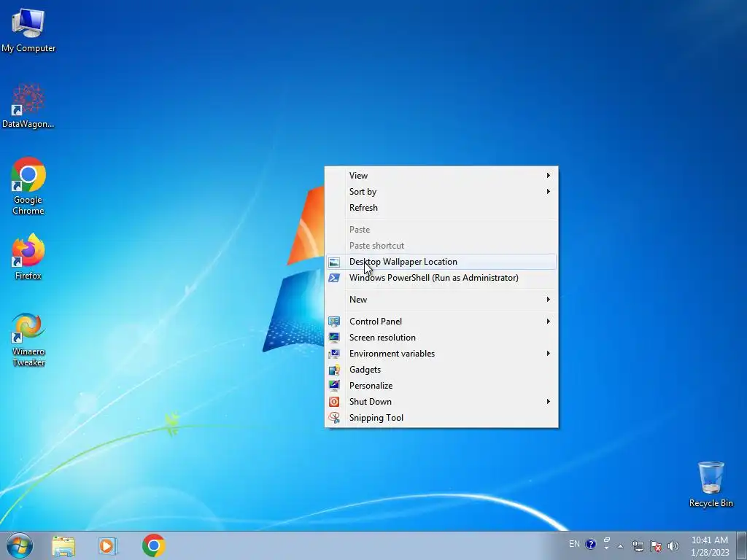Show hidden tray icons arrow

point(620,545)
